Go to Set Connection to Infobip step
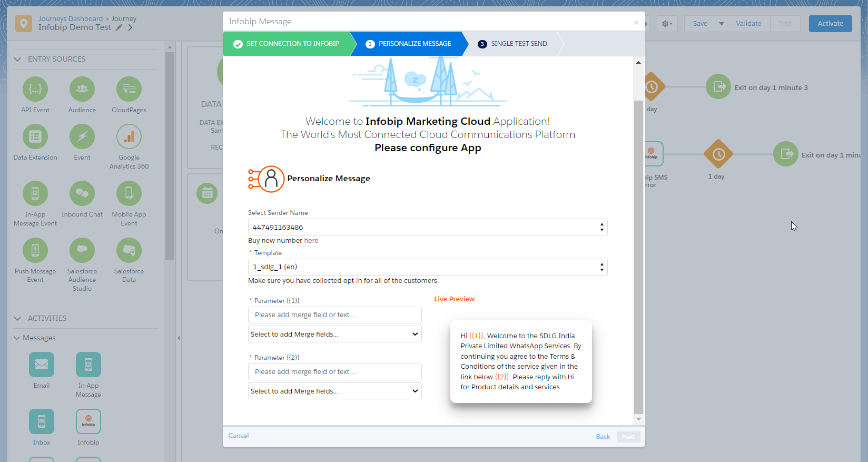 coord(287,44)
